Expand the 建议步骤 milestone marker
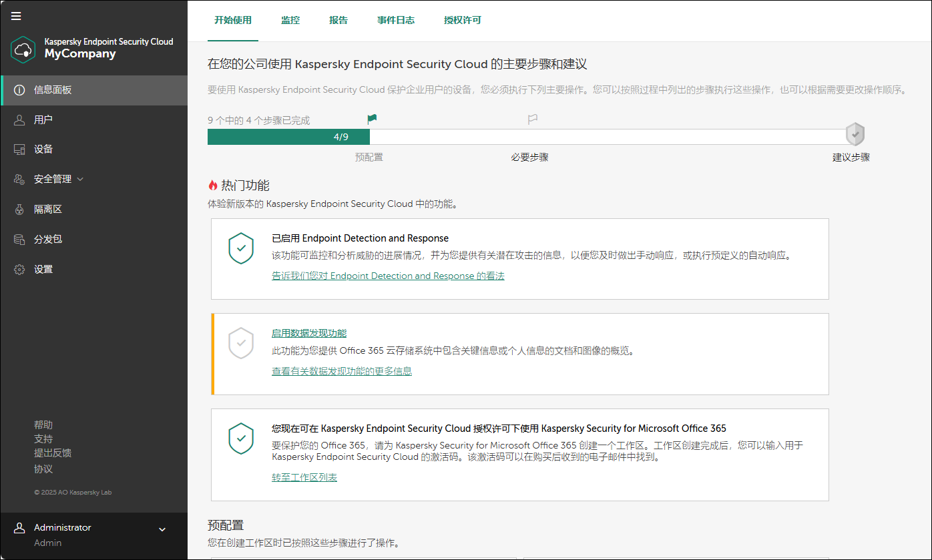Viewport: 932px width, 560px height. click(855, 133)
